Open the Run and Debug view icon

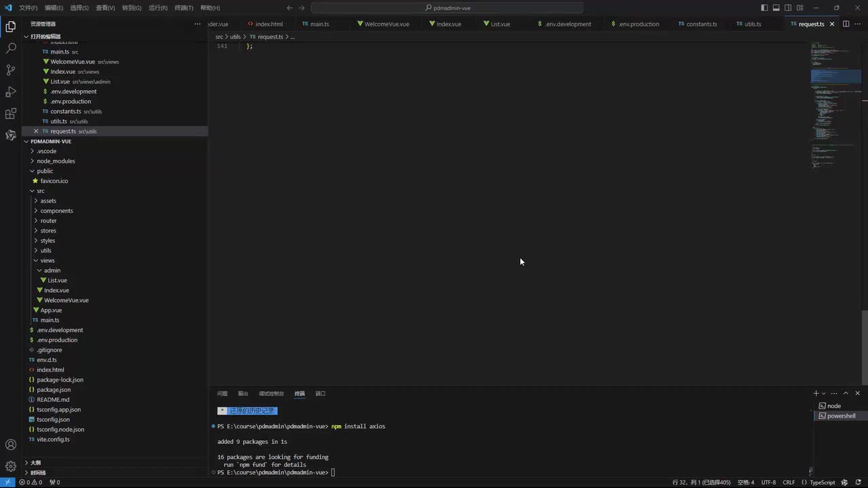coord(11,92)
